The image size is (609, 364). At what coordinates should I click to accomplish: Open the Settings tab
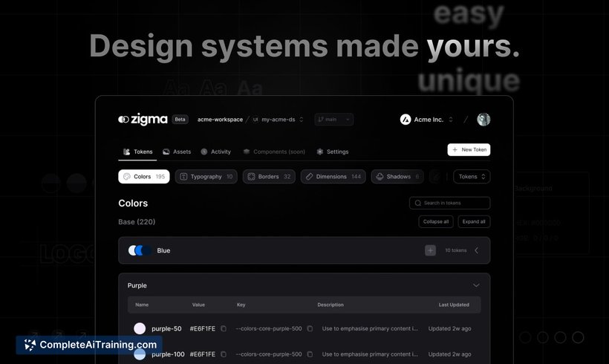point(333,152)
